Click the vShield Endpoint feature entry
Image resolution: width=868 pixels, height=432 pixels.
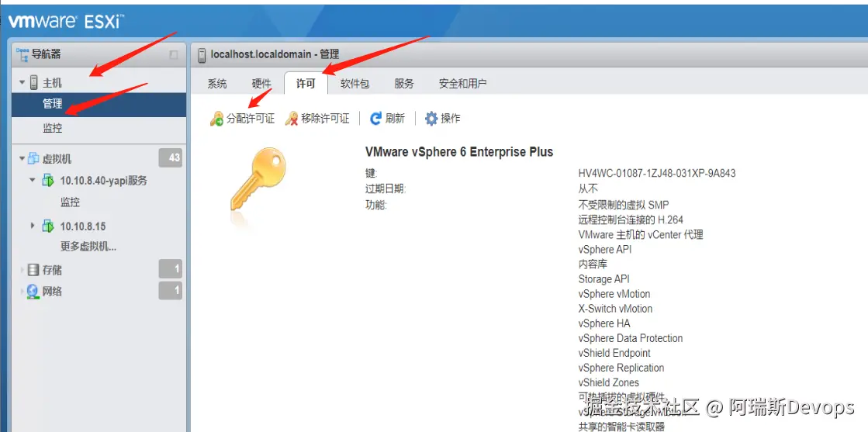pos(614,353)
